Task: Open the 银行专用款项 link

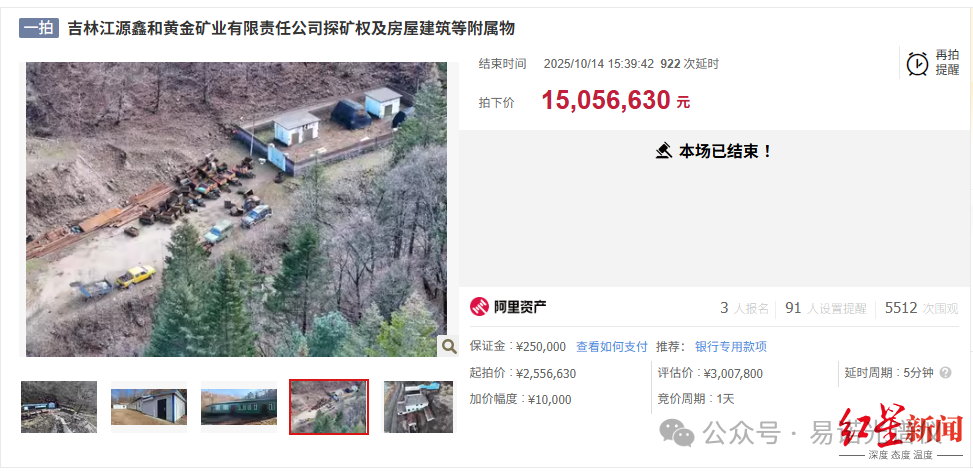Action: coord(731,347)
